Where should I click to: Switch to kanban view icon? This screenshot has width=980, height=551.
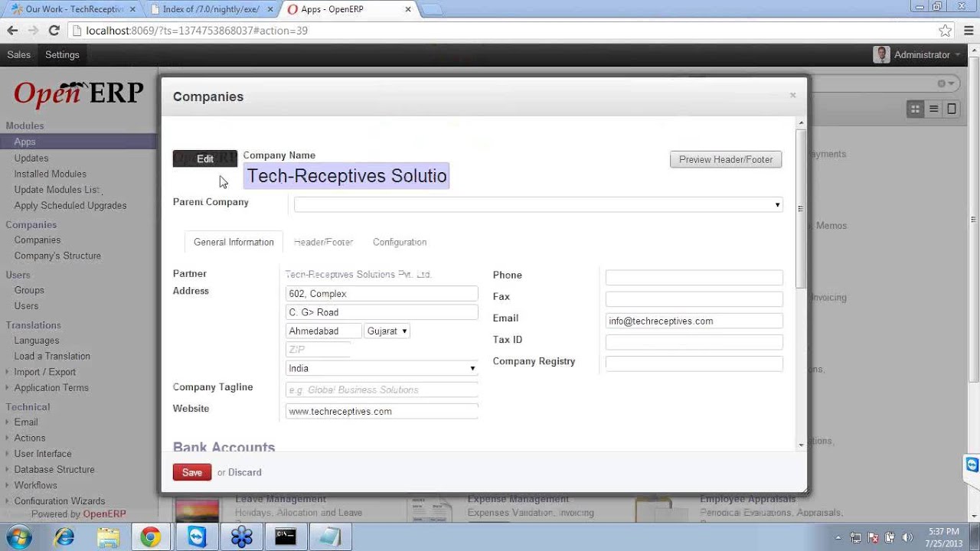pos(915,109)
